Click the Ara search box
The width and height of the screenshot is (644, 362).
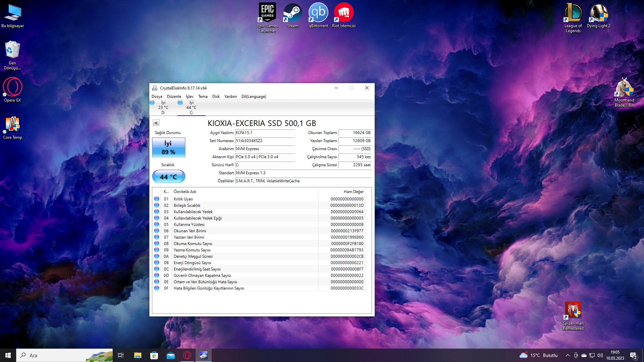pos(64,355)
